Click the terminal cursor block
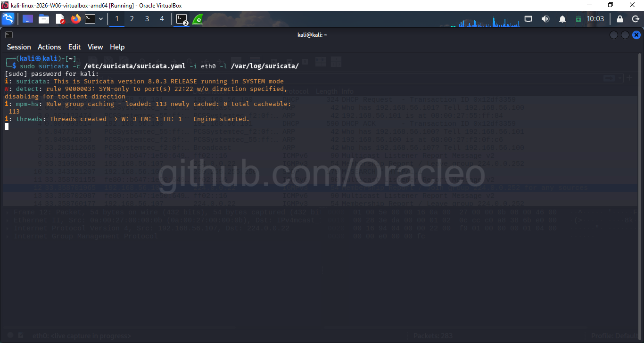The image size is (644, 343). [7, 126]
